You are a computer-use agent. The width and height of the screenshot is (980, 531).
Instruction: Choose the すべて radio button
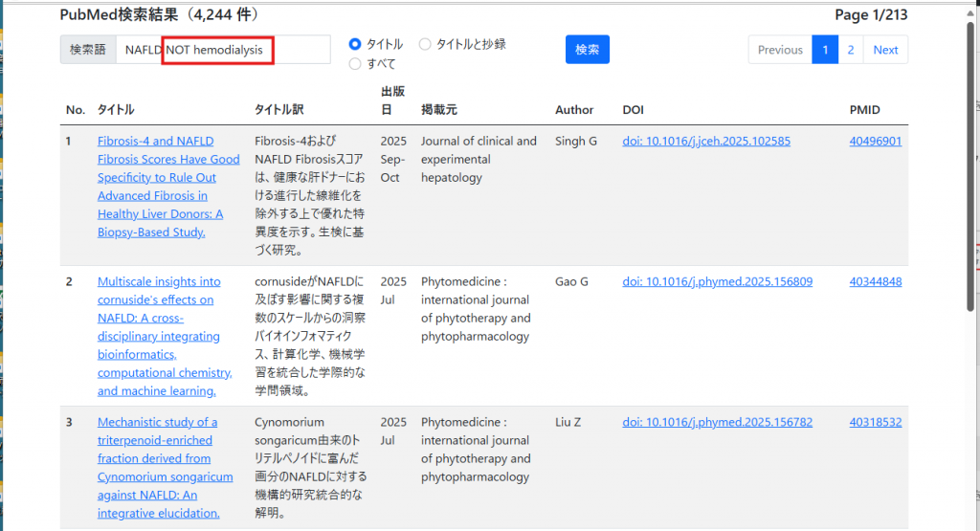click(355, 64)
